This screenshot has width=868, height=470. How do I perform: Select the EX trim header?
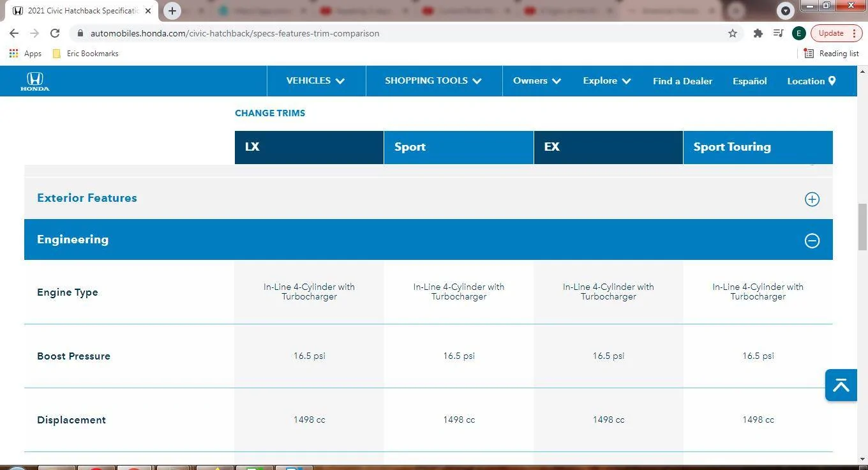click(608, 148)
